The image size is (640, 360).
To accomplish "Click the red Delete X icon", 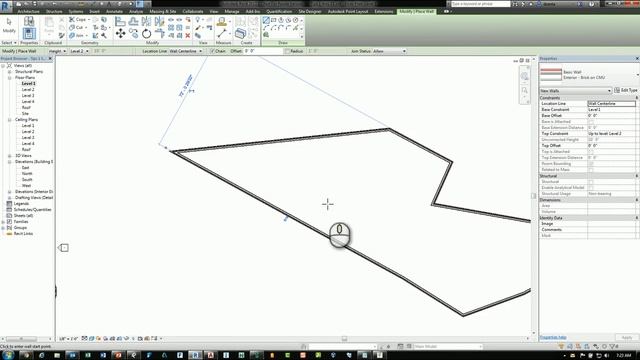I will pyautogui.click(x=188, y=36).
